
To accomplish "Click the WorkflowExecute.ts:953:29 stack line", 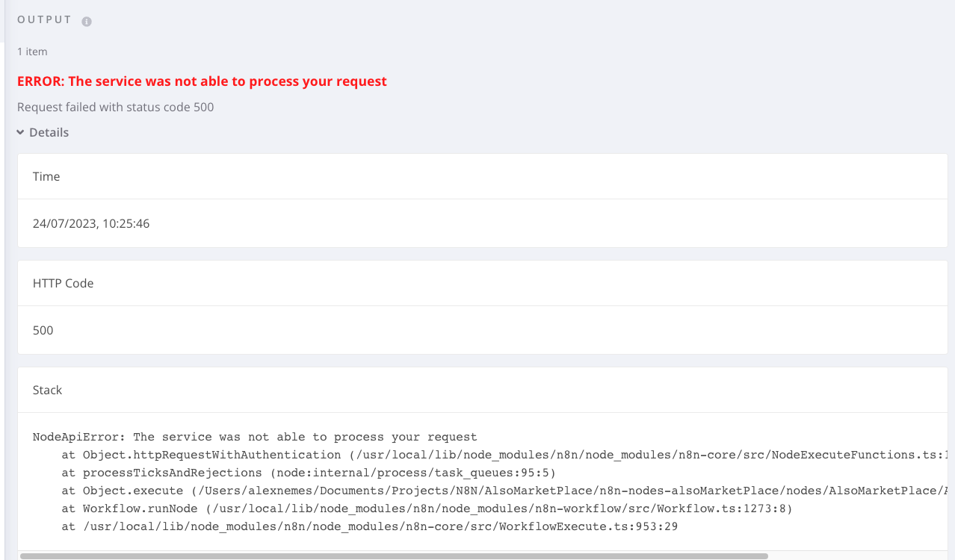I will pyautogui.click(x=370, y=526).
